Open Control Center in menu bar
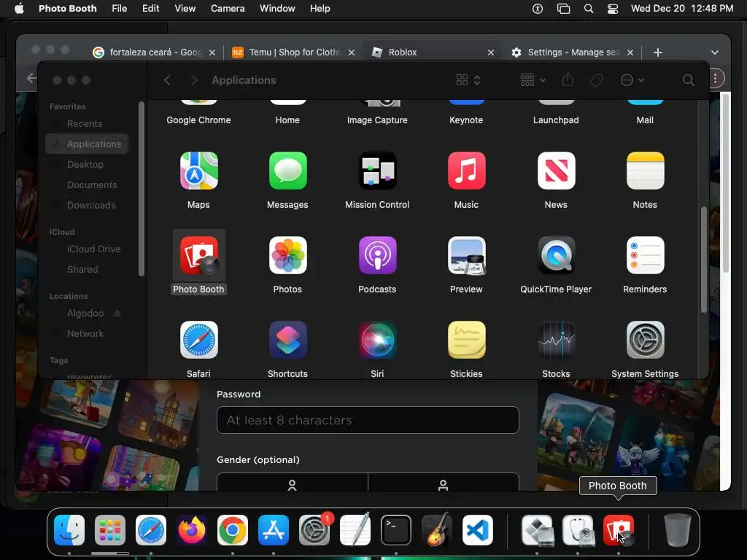Image resolution: width=747 pixels, height=560 pixels. pos(613,9)
